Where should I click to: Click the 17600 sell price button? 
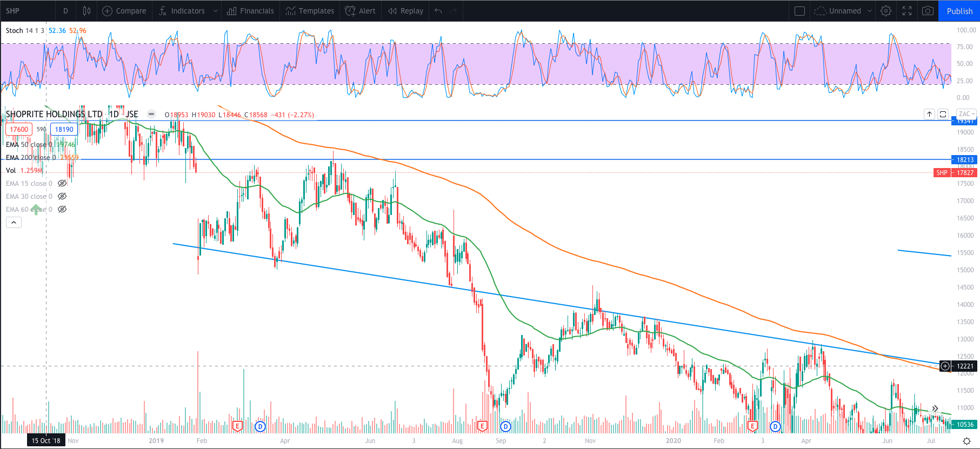click(19, 130)
